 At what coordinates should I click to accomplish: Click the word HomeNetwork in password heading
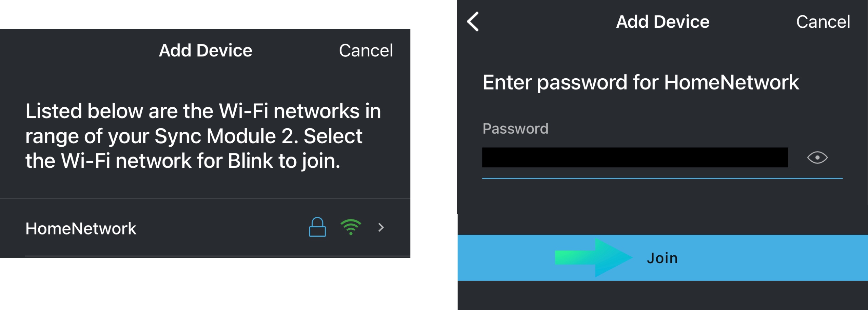click(x=731, y=82)
